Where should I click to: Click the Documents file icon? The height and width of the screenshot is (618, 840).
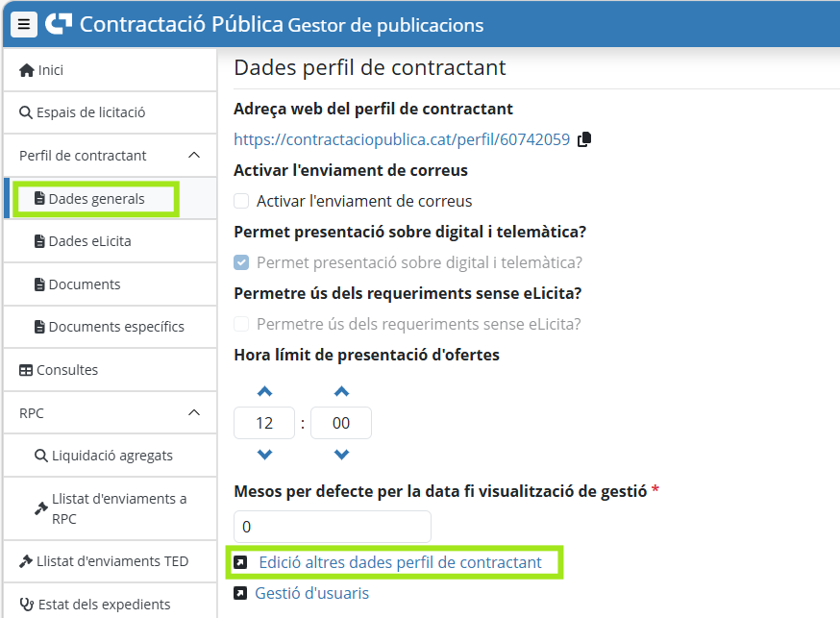(39, 284)
